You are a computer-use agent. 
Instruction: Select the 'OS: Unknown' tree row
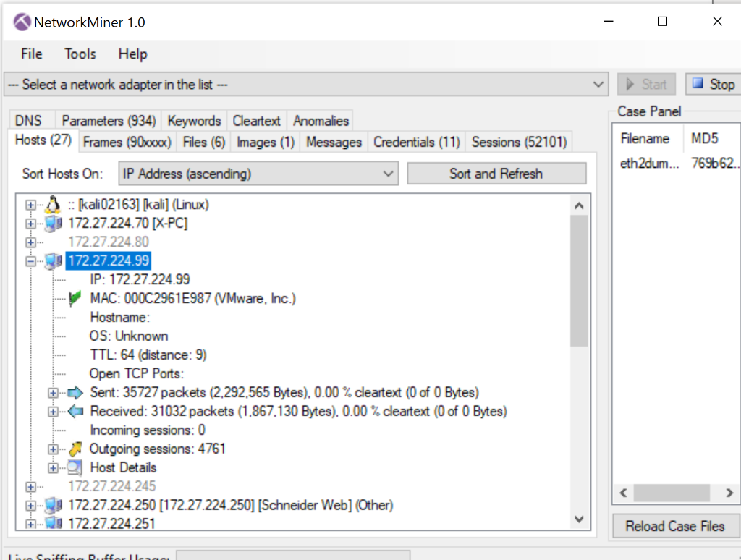pyautogui.click(x=129, y=336)
